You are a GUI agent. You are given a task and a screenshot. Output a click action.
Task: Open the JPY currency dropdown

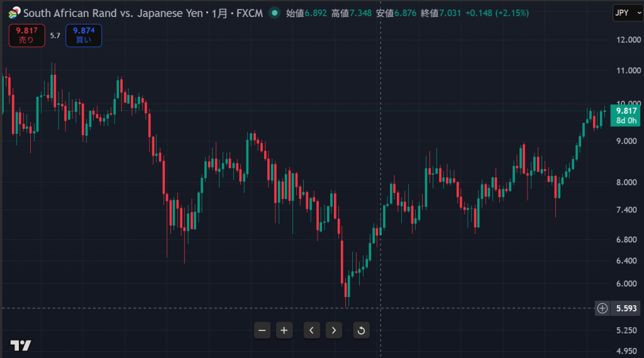click(x=628, y=13)
